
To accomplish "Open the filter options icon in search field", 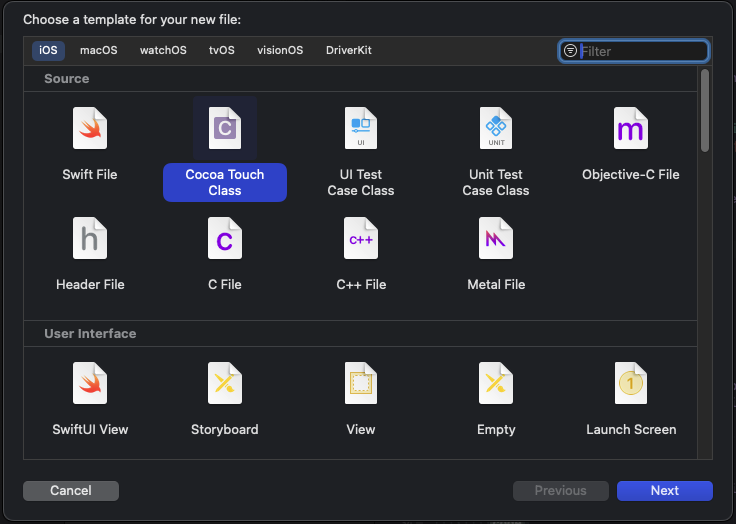I will pos(570,51).
